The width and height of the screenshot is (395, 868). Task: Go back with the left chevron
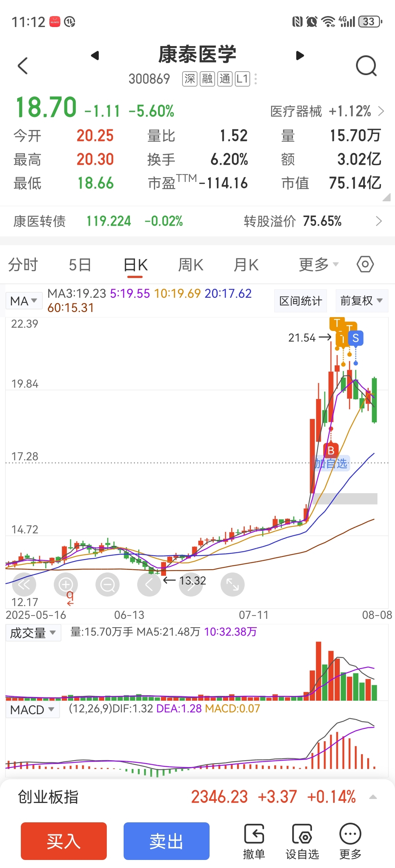(x=23, y=66)
